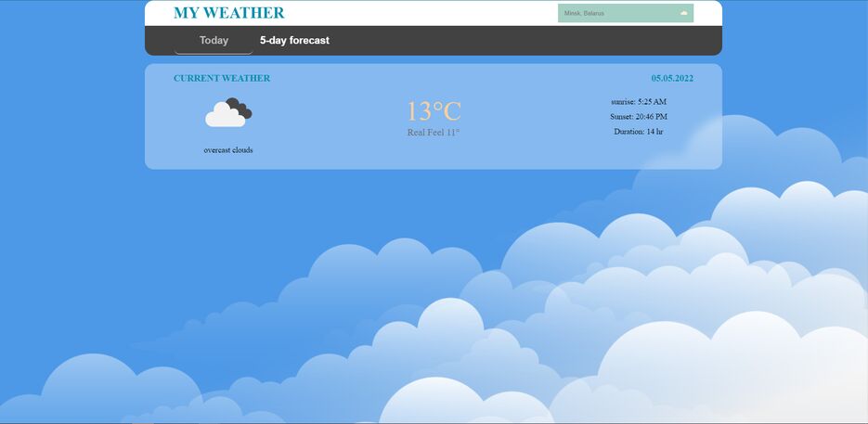Image resolution: width=868 pixels, height=424 pixels.
Task: Click the CURRENT WEATHER heading
Action: pos(222,79)
